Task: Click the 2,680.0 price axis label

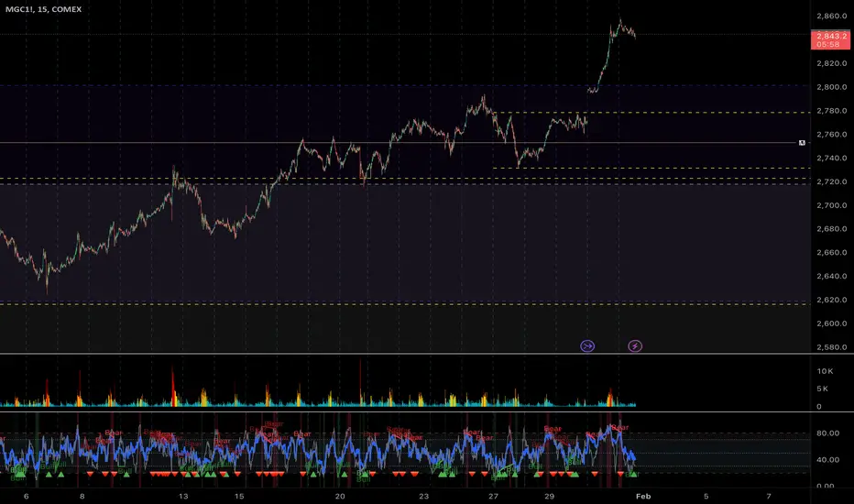Action: [832, 229]
